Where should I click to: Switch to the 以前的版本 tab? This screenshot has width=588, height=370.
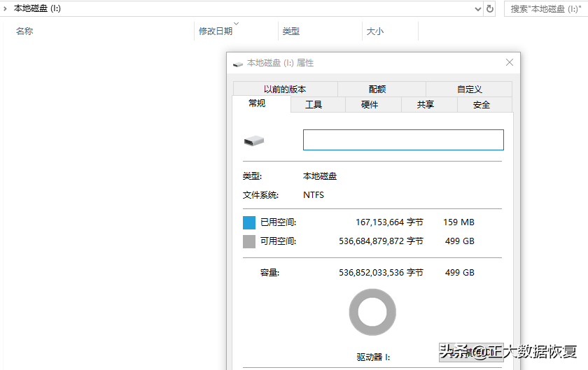(x=285, y=90)
